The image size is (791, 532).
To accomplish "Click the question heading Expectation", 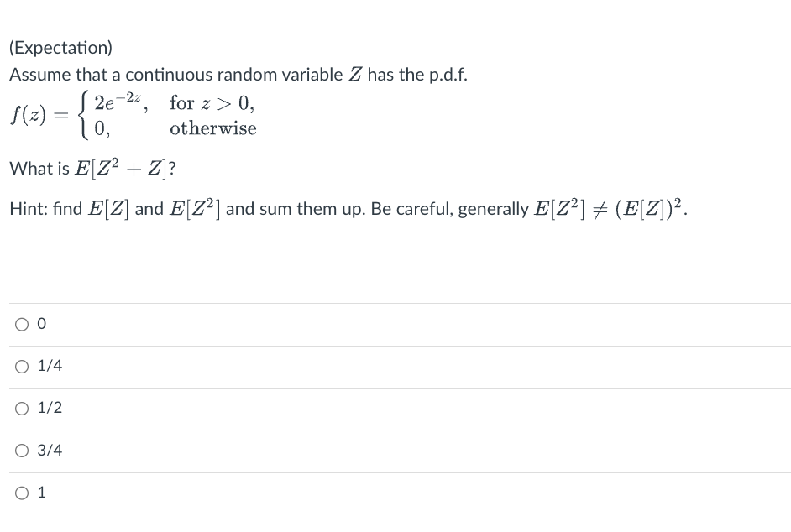I will (60, 48).
